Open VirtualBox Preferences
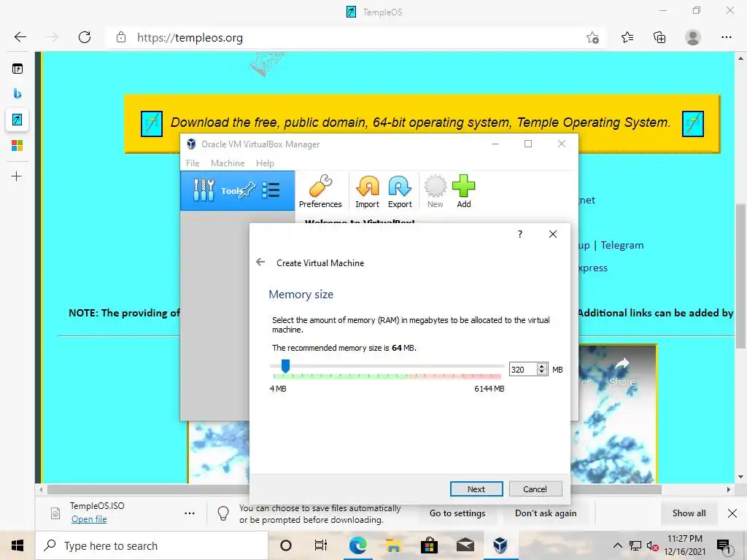 320,192
